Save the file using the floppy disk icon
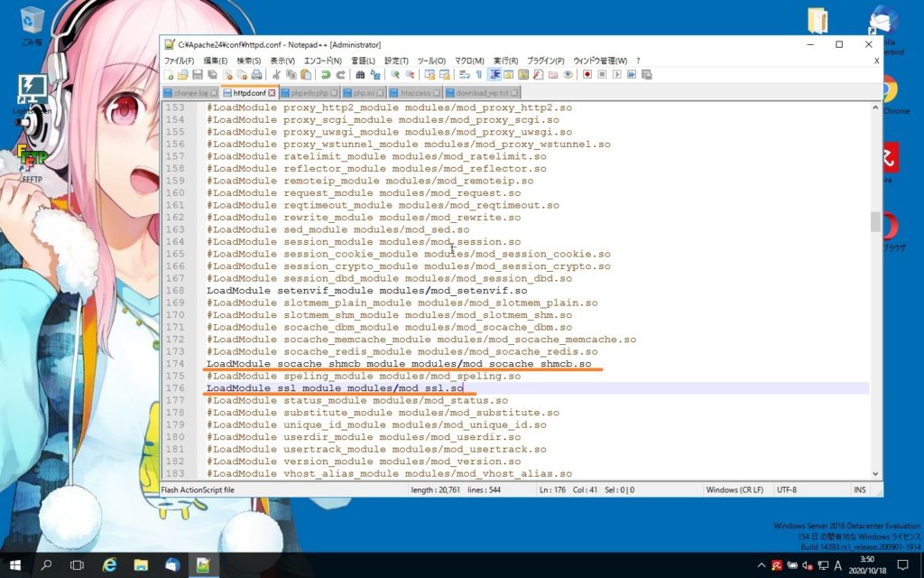924x578 pixels. click(x=198, y=75)
